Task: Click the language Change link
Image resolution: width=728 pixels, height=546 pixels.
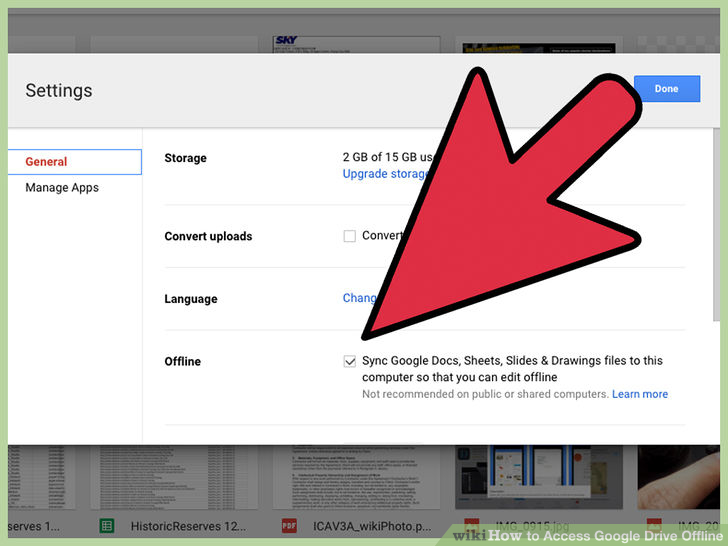Action: (360, 298)
